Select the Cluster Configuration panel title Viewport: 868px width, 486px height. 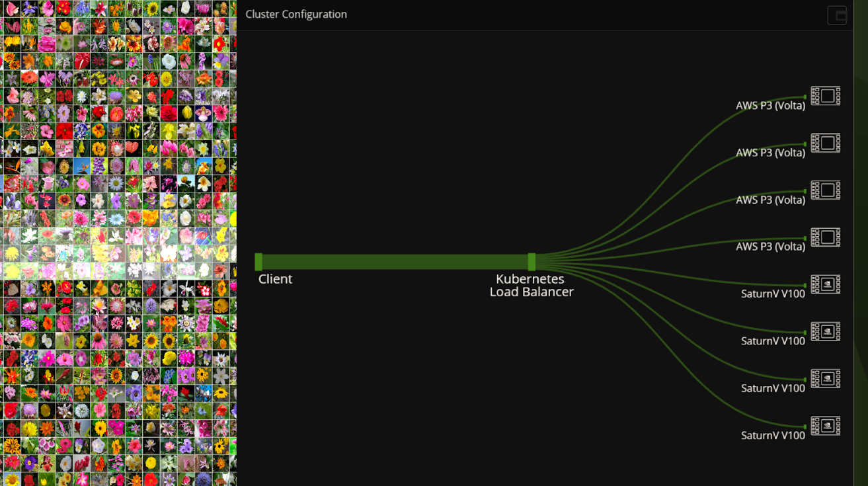[296, 15]
